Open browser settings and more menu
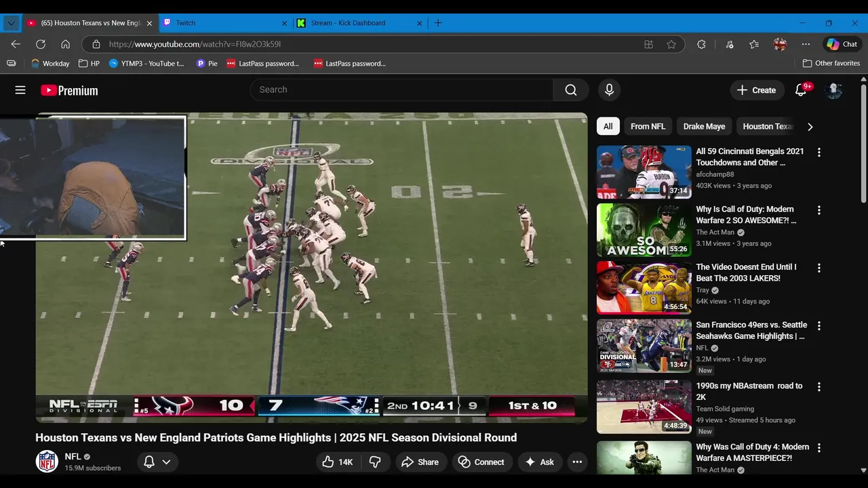The image size is (868, 488). tap(806, 44)
